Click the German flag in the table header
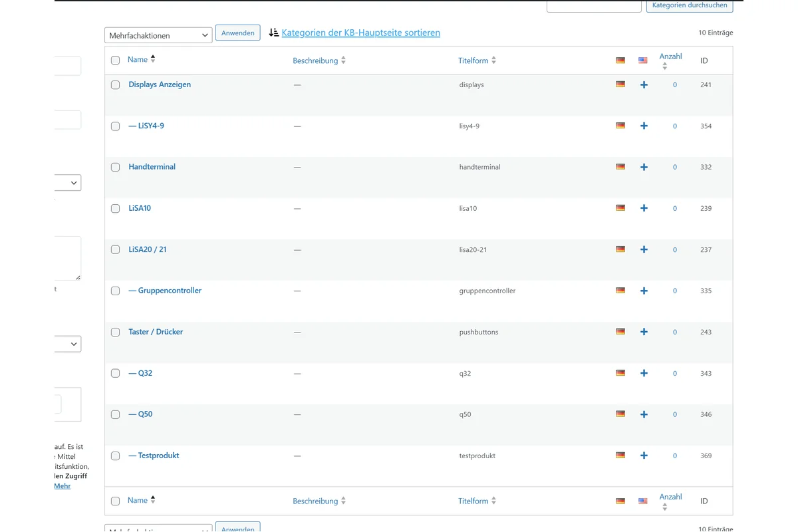Viewport: 798px width, 532px height. (x=620, y=60)
